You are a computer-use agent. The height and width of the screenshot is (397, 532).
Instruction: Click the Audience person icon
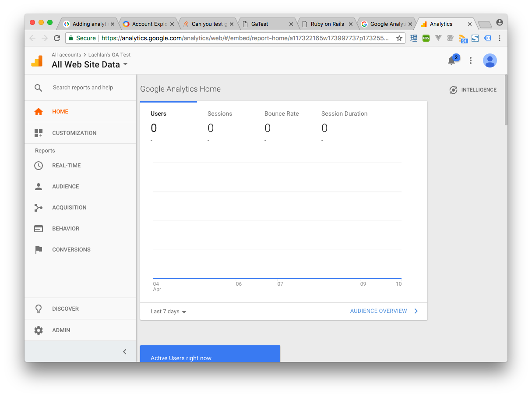click(39, 187)
